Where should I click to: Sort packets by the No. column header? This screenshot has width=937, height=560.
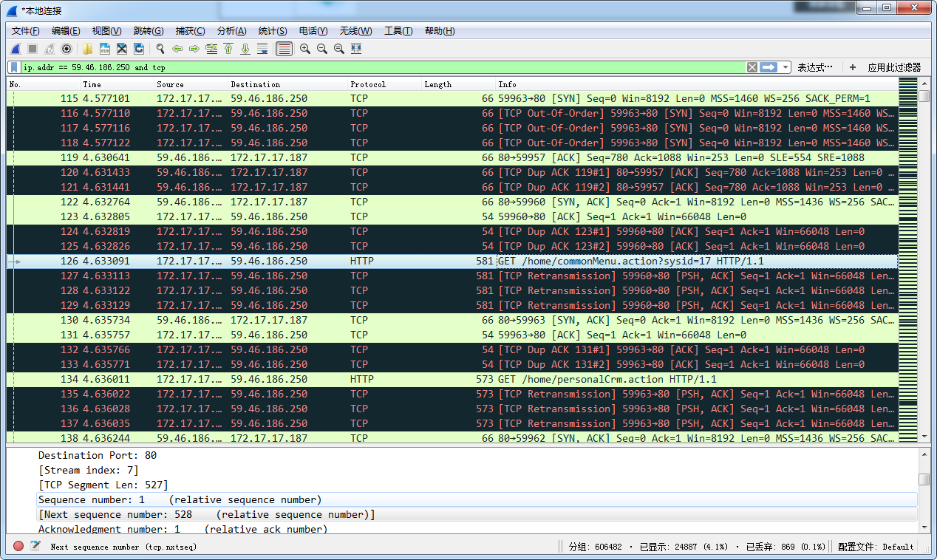44,84
